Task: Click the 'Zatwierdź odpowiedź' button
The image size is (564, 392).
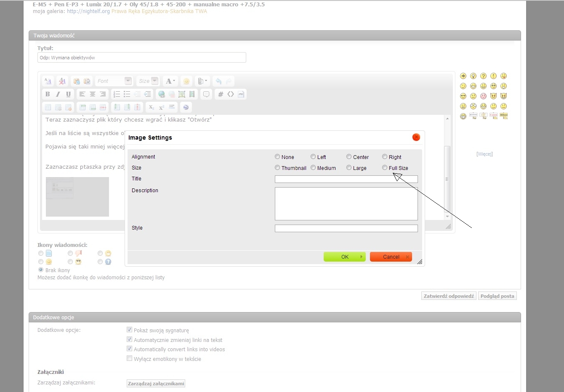Action: pos(449,296)
